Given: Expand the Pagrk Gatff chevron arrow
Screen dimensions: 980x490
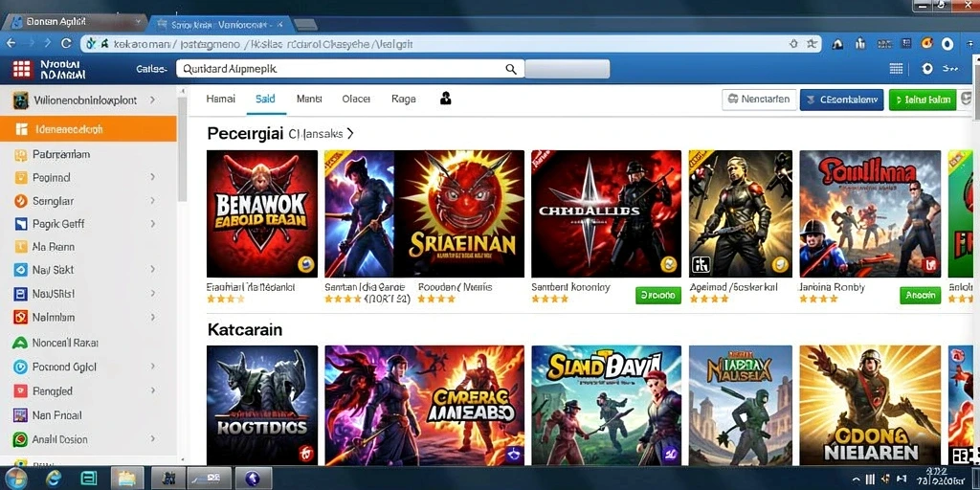Looking at the screenshot, I should (152, 223).
